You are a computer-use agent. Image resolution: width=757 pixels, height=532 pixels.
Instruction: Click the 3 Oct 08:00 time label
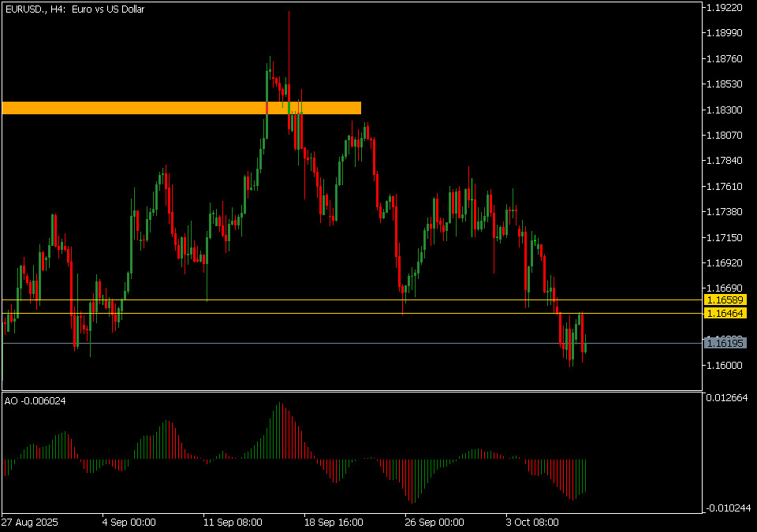tap(535, 522)
